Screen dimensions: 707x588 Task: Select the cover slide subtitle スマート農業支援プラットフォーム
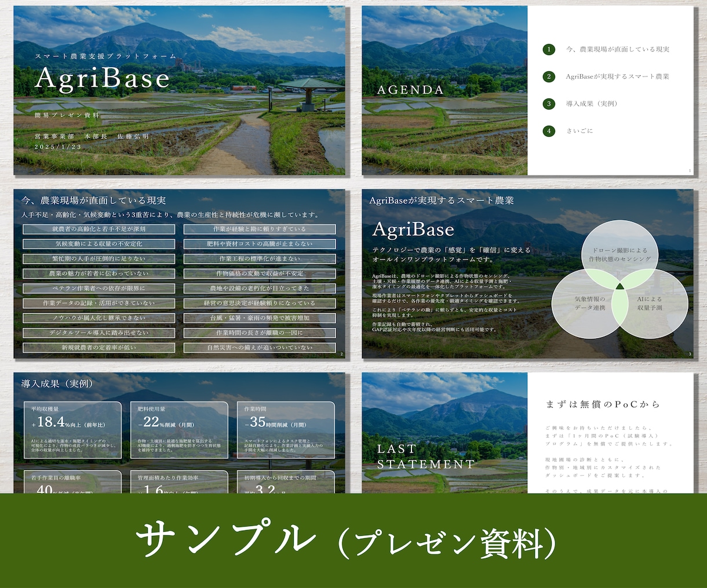point(105,57)
